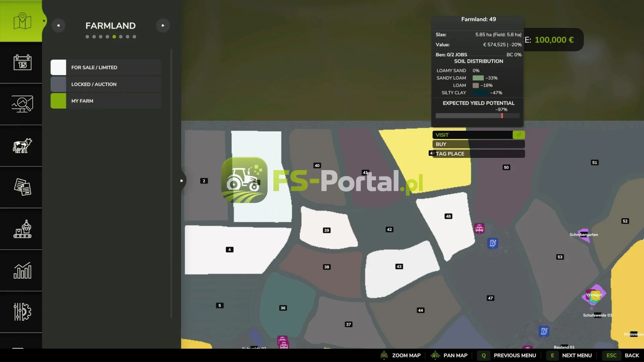Click the Zoom Map control hint
The width and height of the screenshot is (644, 362).
tap(400, 355)
